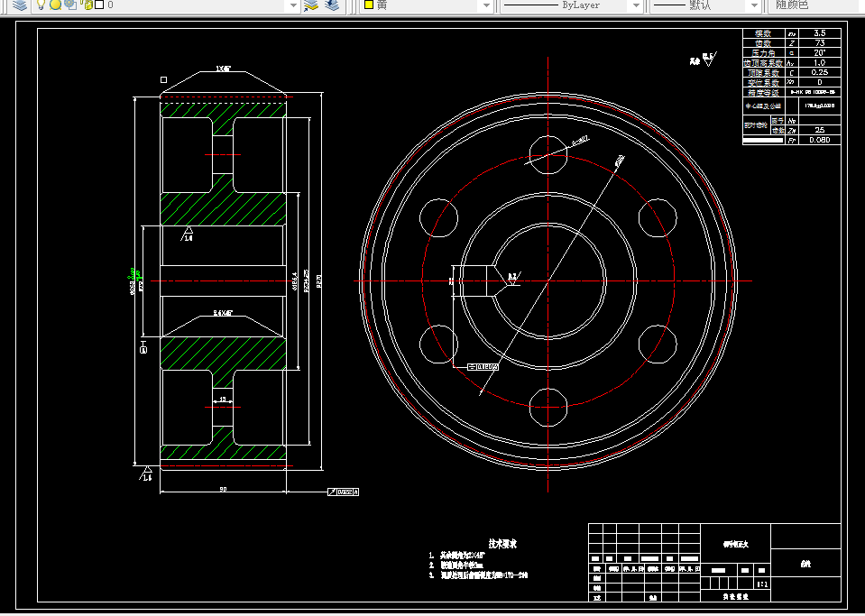This screenshot has height=616, width=865.
Task: Open the Layer Properties Manager icon
Action: (20, 5)
